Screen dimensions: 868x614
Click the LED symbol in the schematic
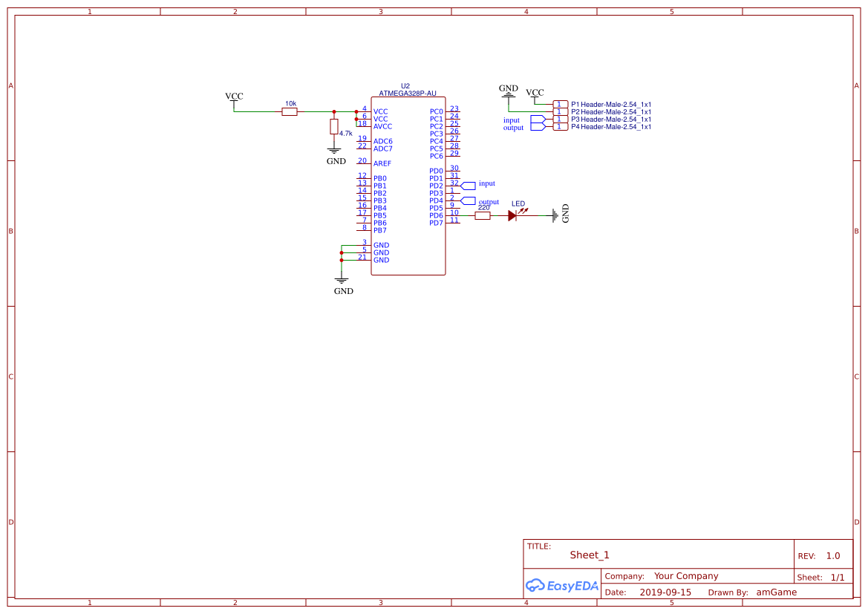[513, 216]
